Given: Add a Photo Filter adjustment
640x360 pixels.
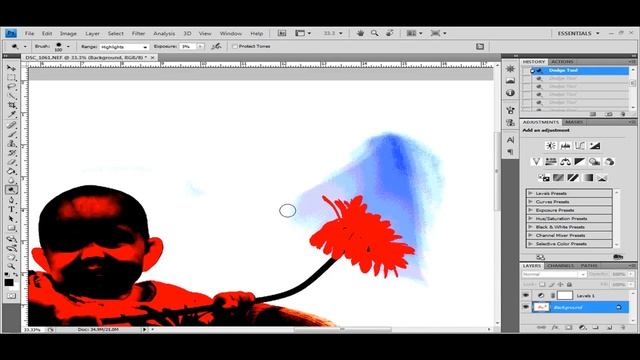Looking at the screenshot, I should 594,162.
